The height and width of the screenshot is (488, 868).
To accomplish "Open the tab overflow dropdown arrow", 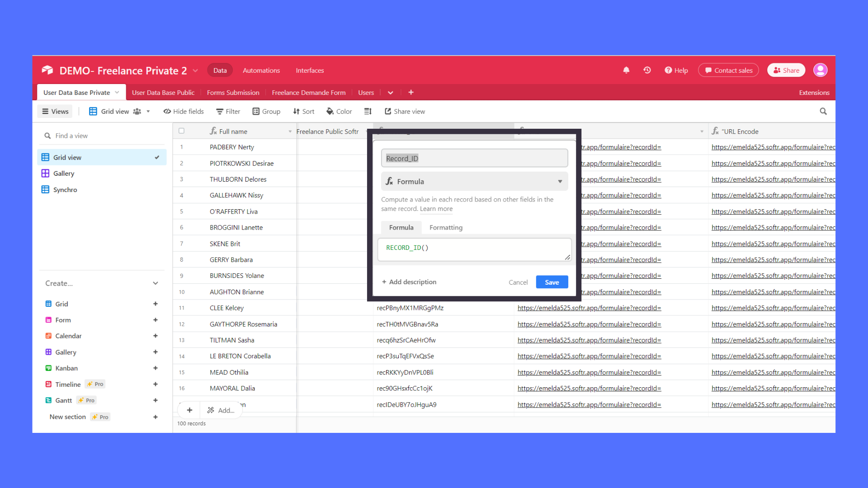I will (x=391, y=92).
